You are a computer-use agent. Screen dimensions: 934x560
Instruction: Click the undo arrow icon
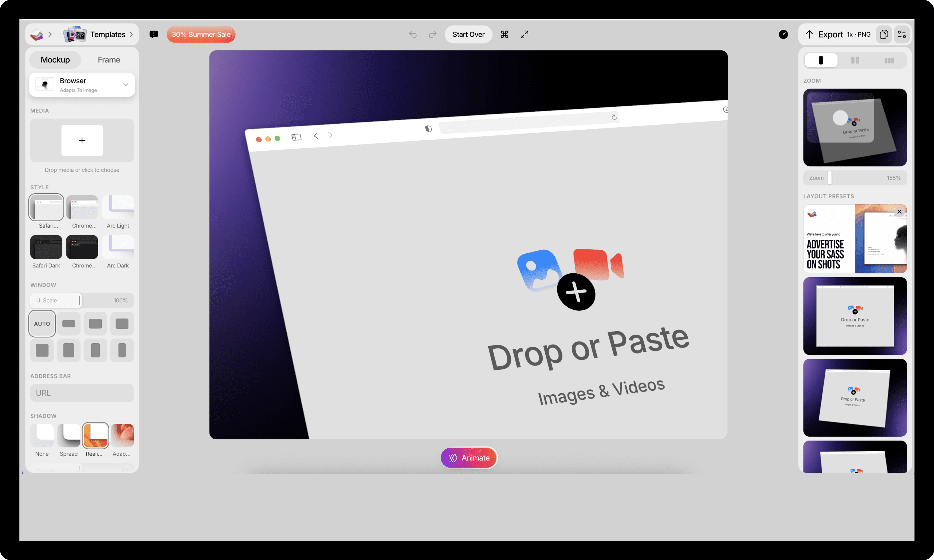click(x=413, y=34)
